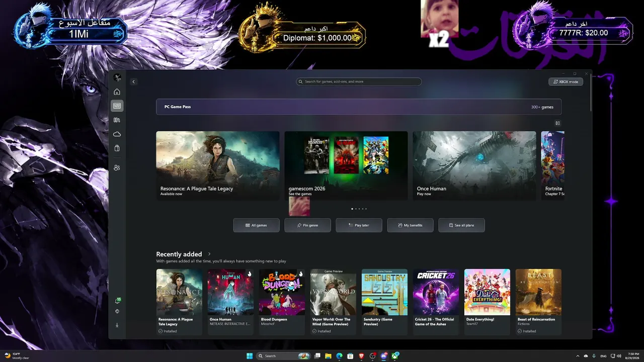Click the taskbar Search box

(x=284, y=356)
